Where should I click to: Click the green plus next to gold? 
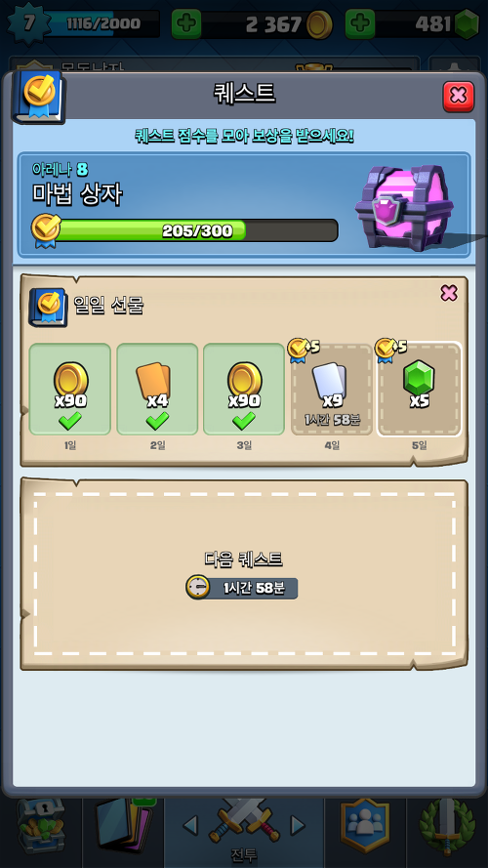[x=186, y=23]
